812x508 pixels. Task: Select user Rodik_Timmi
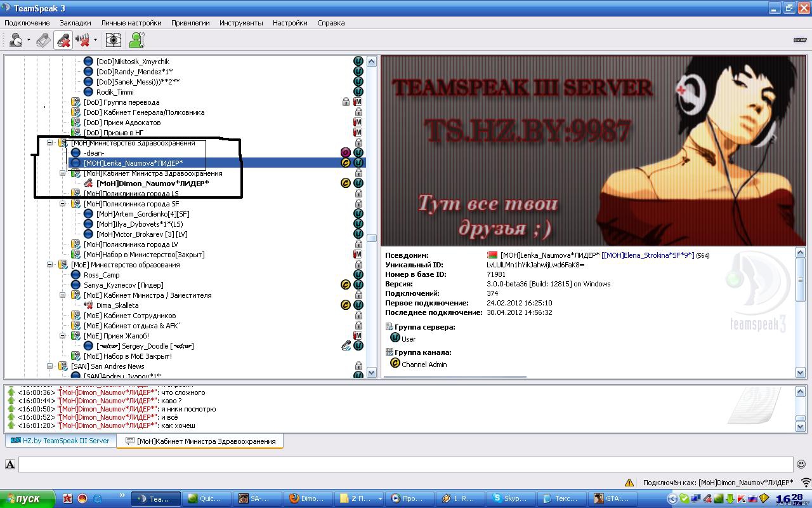click(115, 92)
